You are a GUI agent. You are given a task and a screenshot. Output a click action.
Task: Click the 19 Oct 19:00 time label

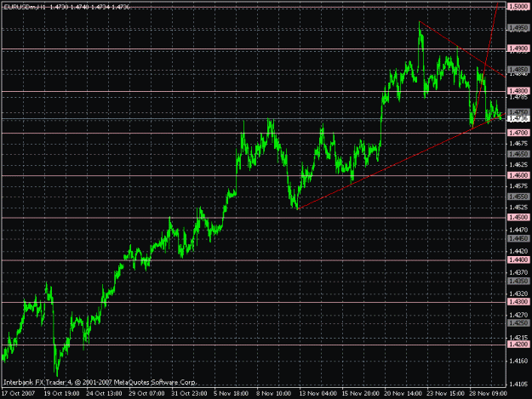tap(62, 394)
